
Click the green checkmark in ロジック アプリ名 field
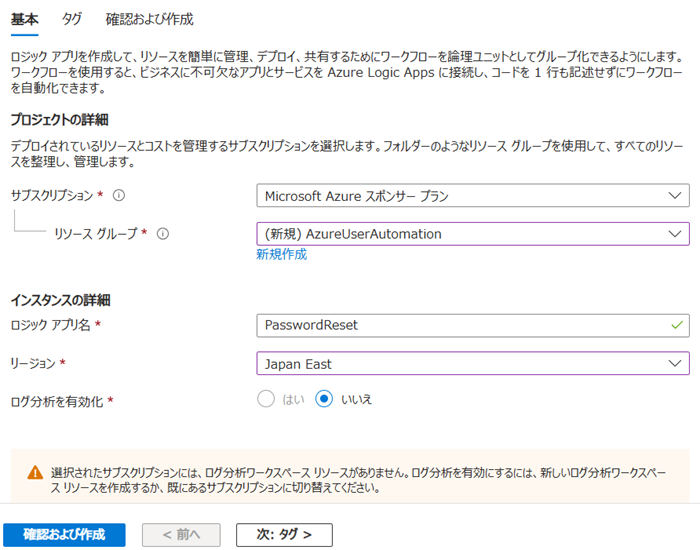(x=677, y=325)
